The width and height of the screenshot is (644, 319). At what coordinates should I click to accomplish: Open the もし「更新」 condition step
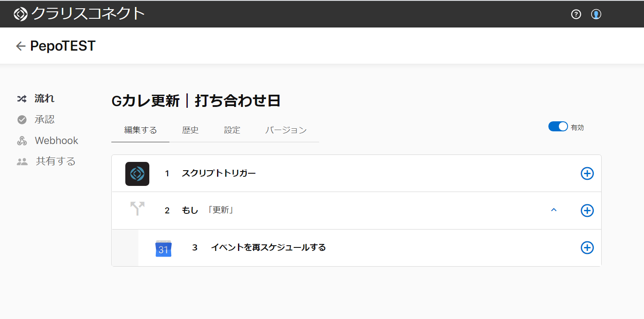point(356,211)
